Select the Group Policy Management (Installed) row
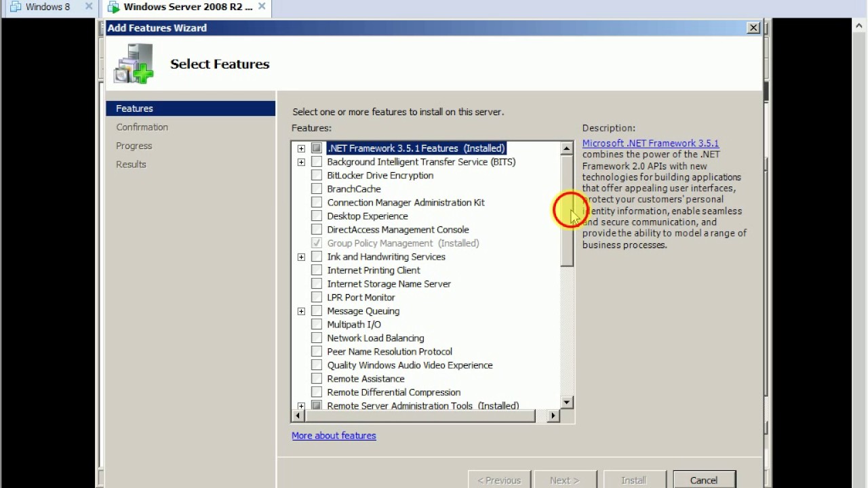868x488 pixels. click(x=403, y=243)
